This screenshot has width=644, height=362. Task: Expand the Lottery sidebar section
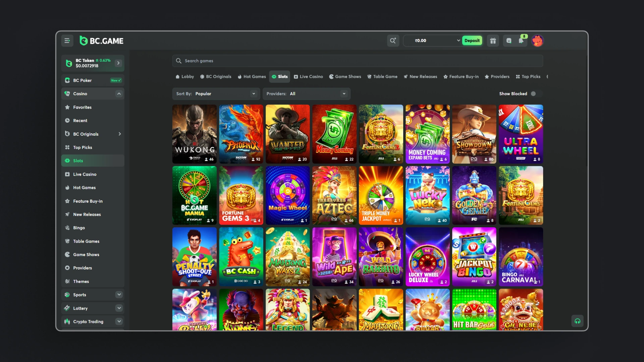119,308
